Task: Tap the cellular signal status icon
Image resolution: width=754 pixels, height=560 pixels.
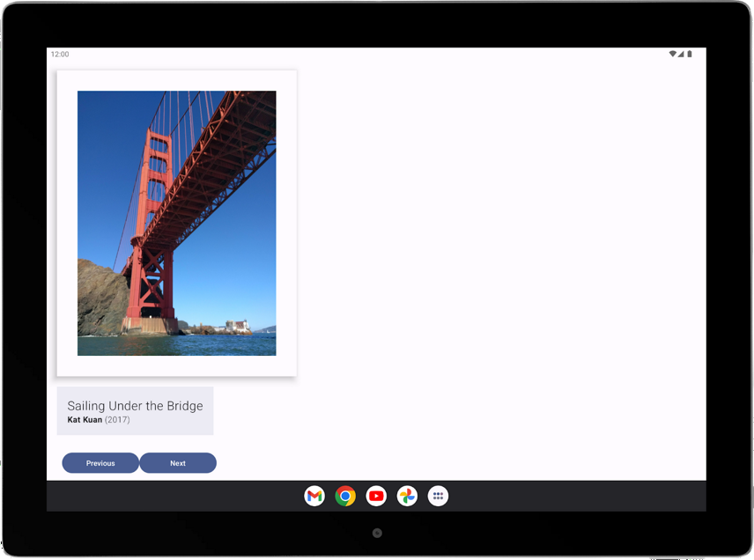Action: click(x=681, y=54)
